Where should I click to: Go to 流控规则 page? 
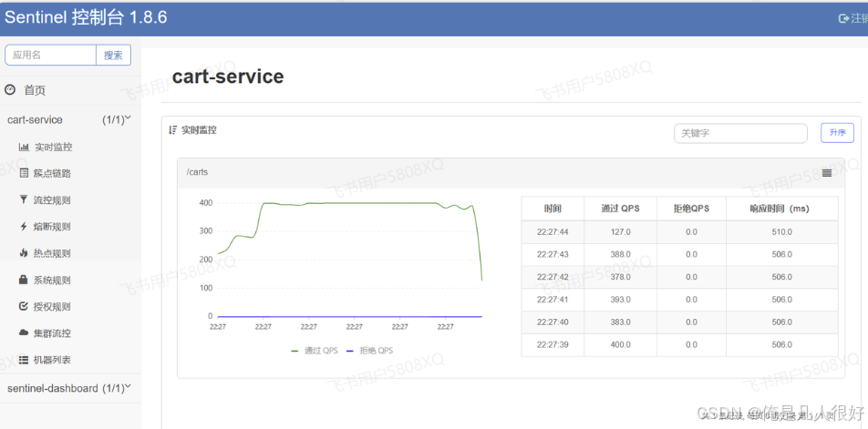(x=53, y=200)
